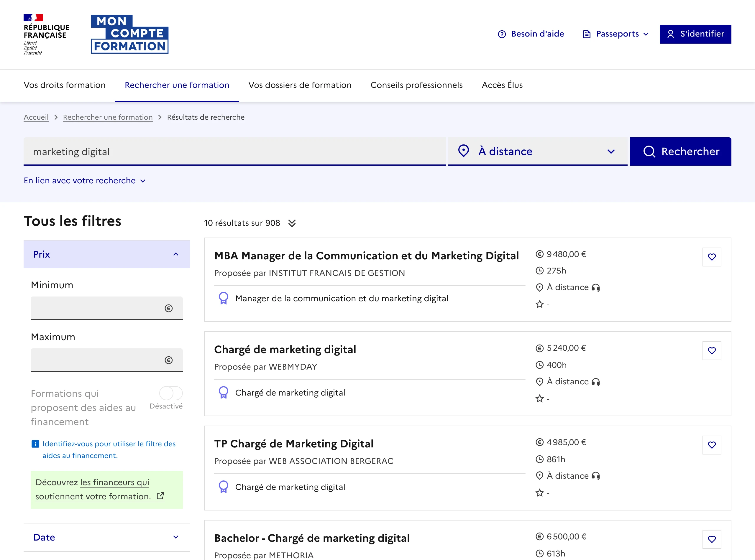
Task: Click the euro icon in Maximum field
Action: pos(169,360)
